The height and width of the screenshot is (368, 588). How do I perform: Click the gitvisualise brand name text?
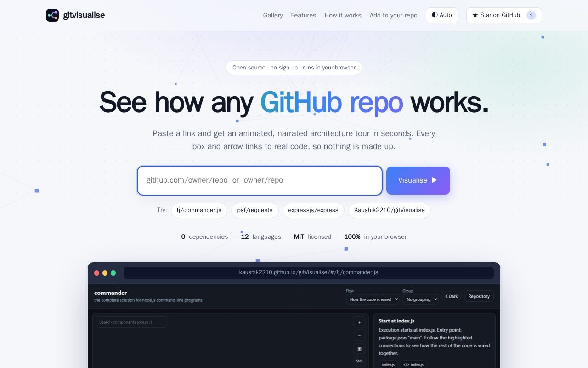(84, 15)
